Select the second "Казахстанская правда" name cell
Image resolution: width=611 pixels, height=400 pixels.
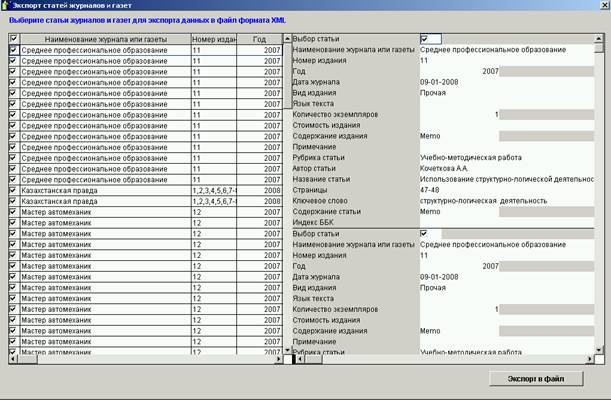pyautogui.click(x=106, y=201)
